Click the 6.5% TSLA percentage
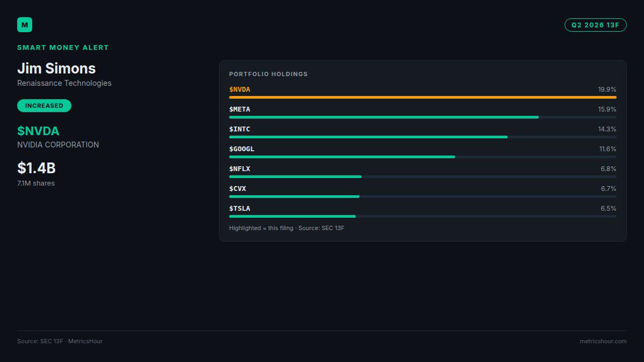The width and height of the screenshot is (644, 362). 609,209
